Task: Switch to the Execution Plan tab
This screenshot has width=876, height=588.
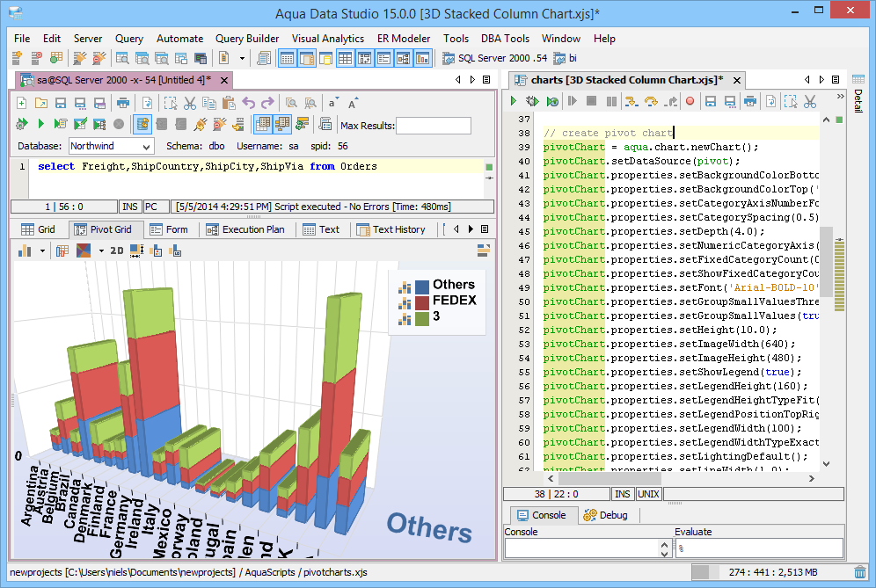Action: [x=245, y=229]
